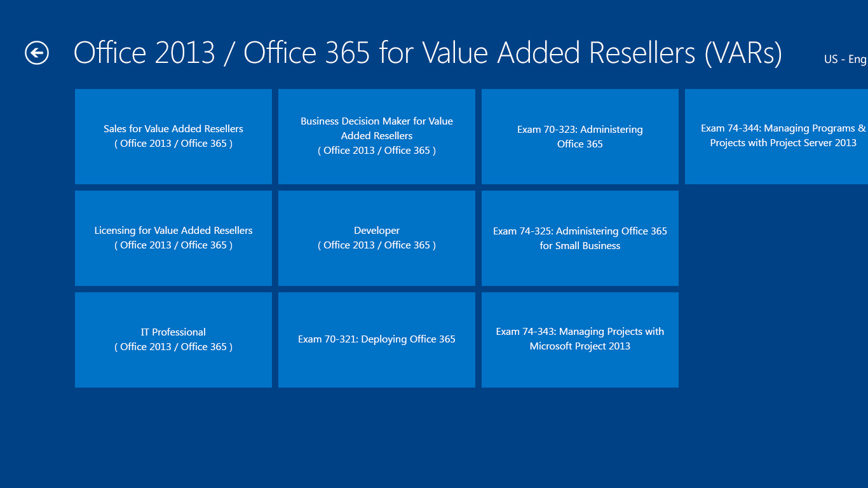Screen dimensions: 868x488
Task: Select Exam 74-343 Managing Projects with Microsoft Project 2013
Action: pos(580,340)
